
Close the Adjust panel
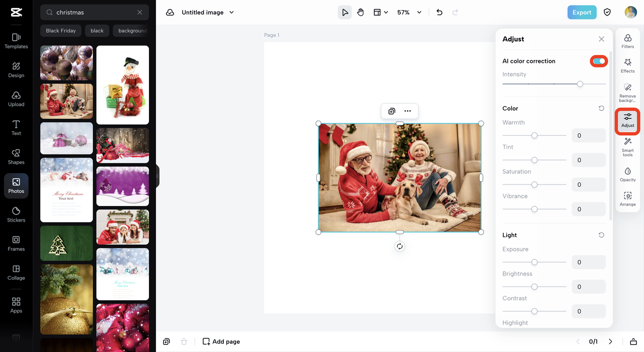[601, 39]
